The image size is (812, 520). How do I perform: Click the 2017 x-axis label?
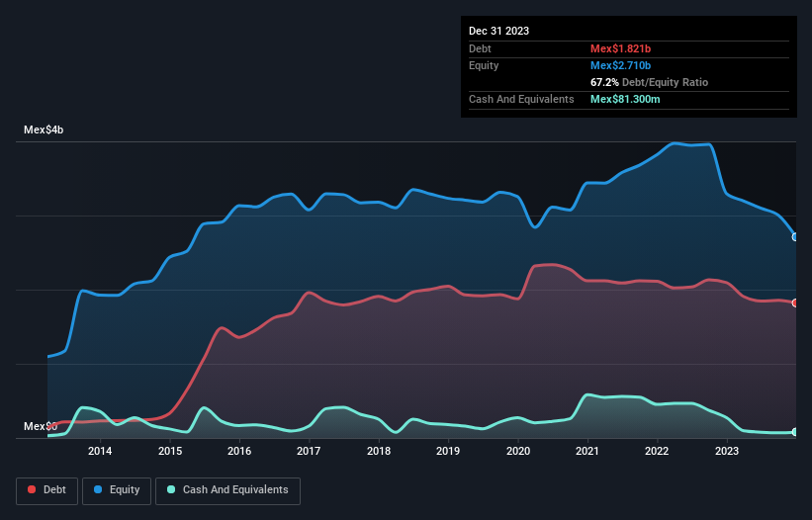click(x=309, y=451)
